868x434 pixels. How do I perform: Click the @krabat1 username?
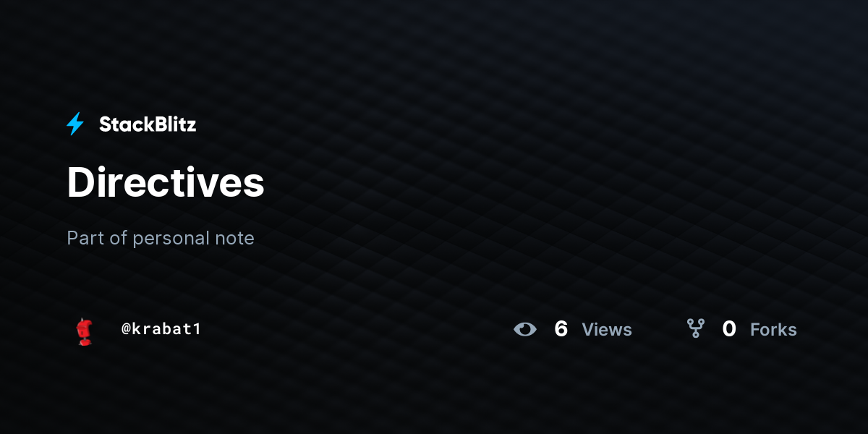161,328
